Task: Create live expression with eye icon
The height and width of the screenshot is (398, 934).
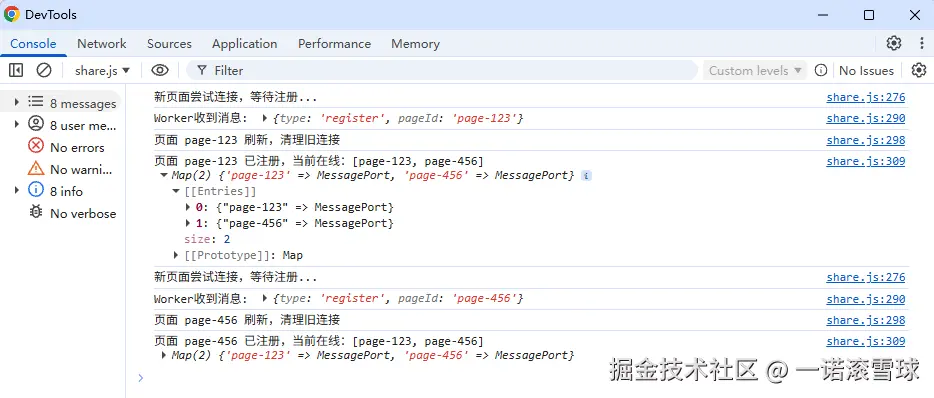Action: click(x=160, y=70)
